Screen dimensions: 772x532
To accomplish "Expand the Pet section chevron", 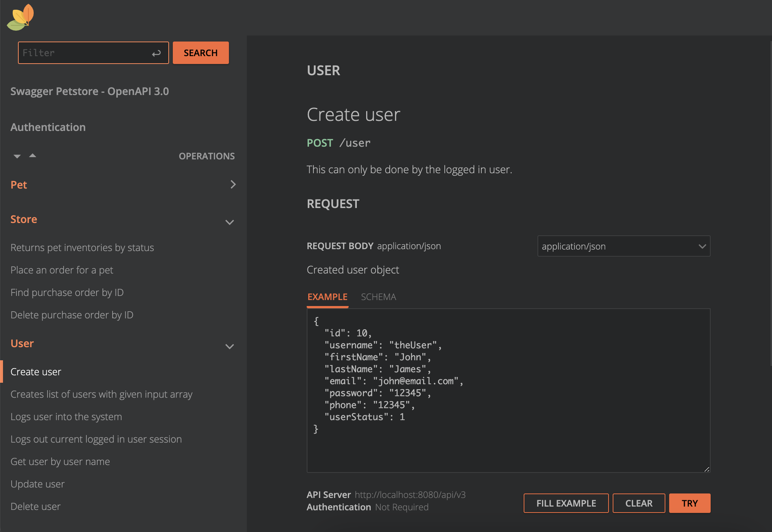I will click(x=233, y=184).
